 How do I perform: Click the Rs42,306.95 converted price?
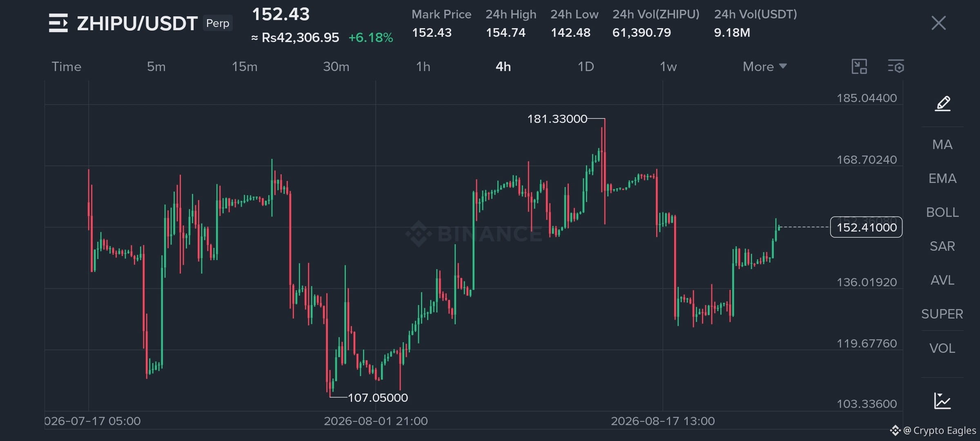[x=300, y=38]
